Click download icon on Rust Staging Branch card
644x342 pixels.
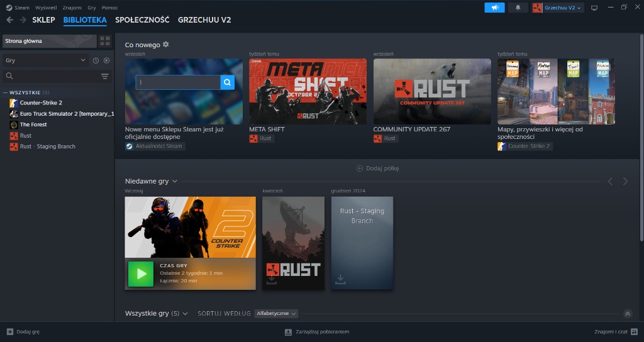[x=340, y=280]
